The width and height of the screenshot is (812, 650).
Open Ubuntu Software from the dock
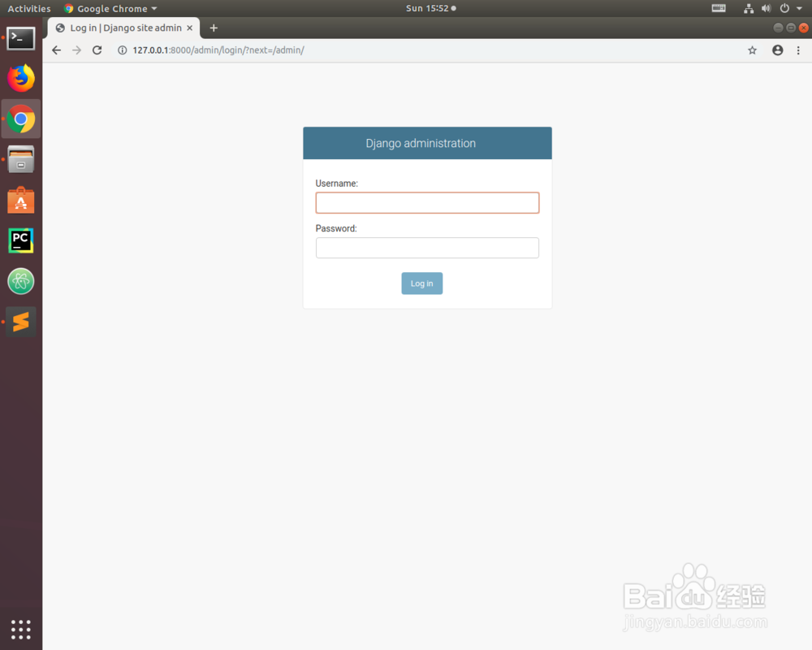pyautogui.click(x=21, y=200)
